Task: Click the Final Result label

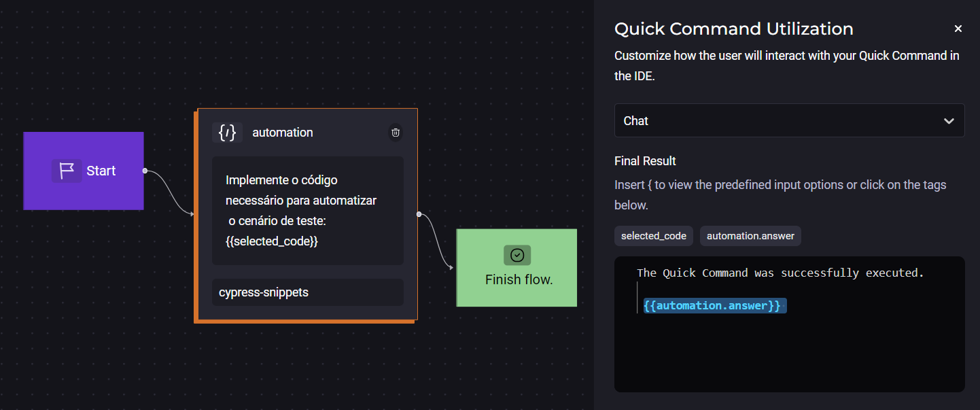Action: click(x=645, y=161)
